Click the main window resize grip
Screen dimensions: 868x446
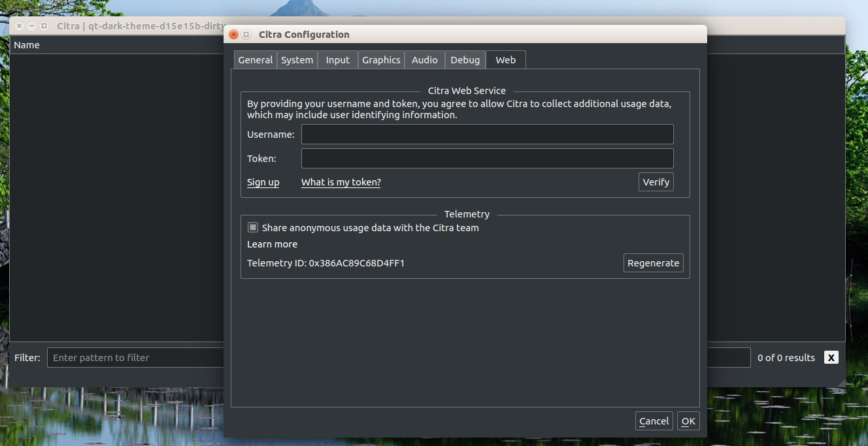point(842,383)
